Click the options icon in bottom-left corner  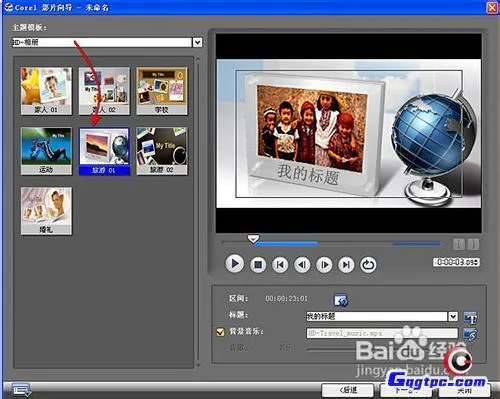21,390
